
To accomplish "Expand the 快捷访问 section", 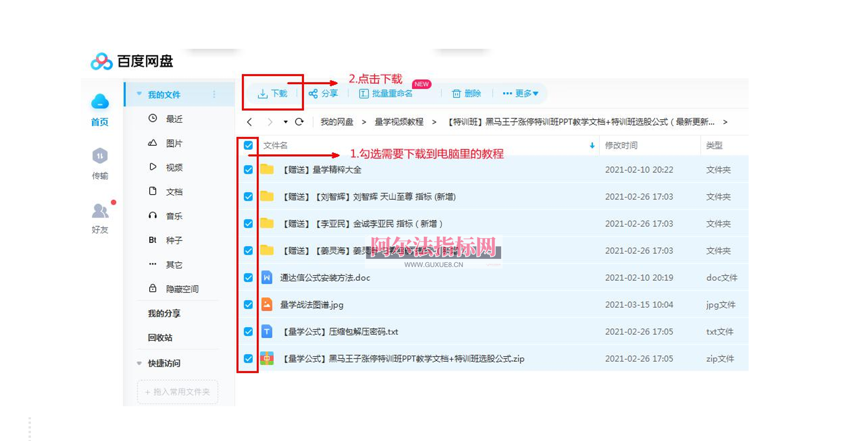I will tap(139, 363).
